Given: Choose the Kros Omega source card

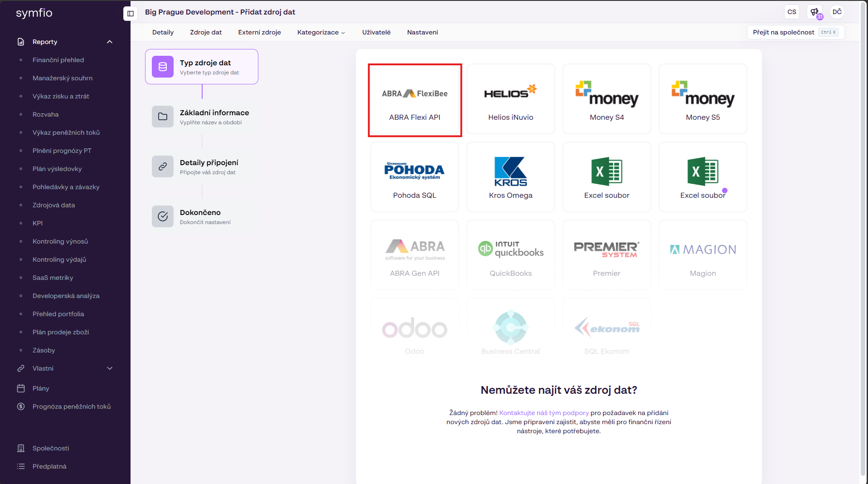Looking at the screenshot, I should 511,177.
